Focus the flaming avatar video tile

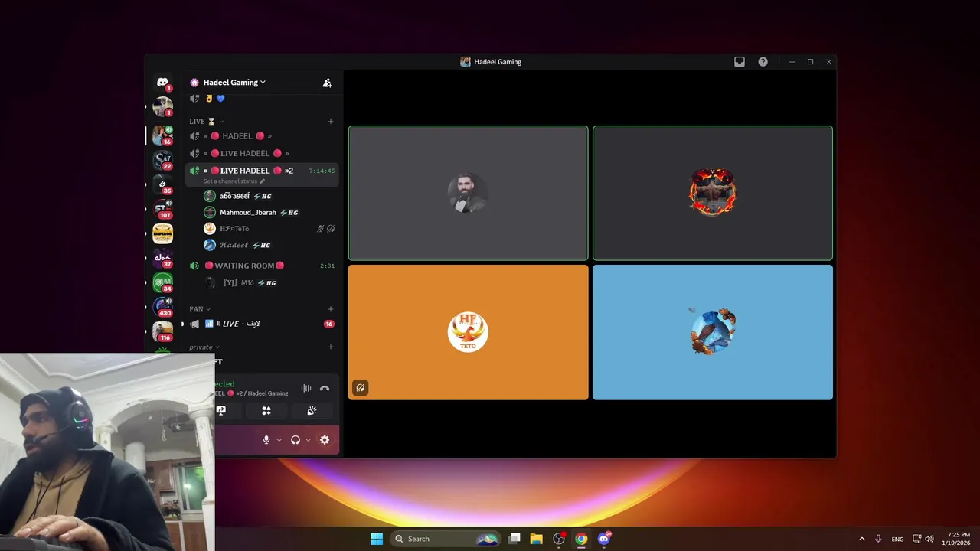pyautogui.click(x=712, y=193)
